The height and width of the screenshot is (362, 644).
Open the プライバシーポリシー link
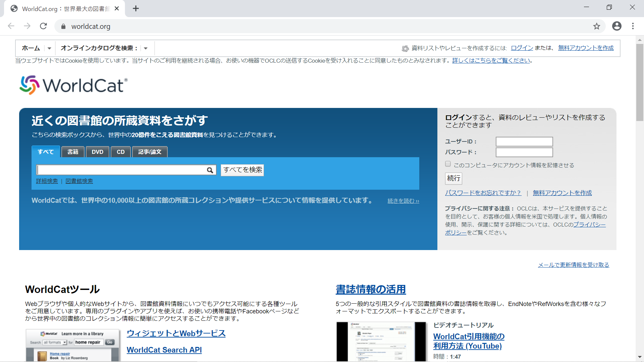589,225
